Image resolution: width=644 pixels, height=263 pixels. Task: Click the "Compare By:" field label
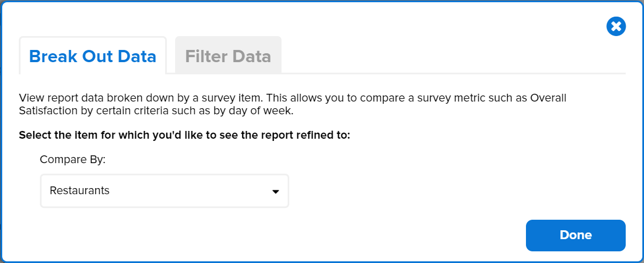73,160
